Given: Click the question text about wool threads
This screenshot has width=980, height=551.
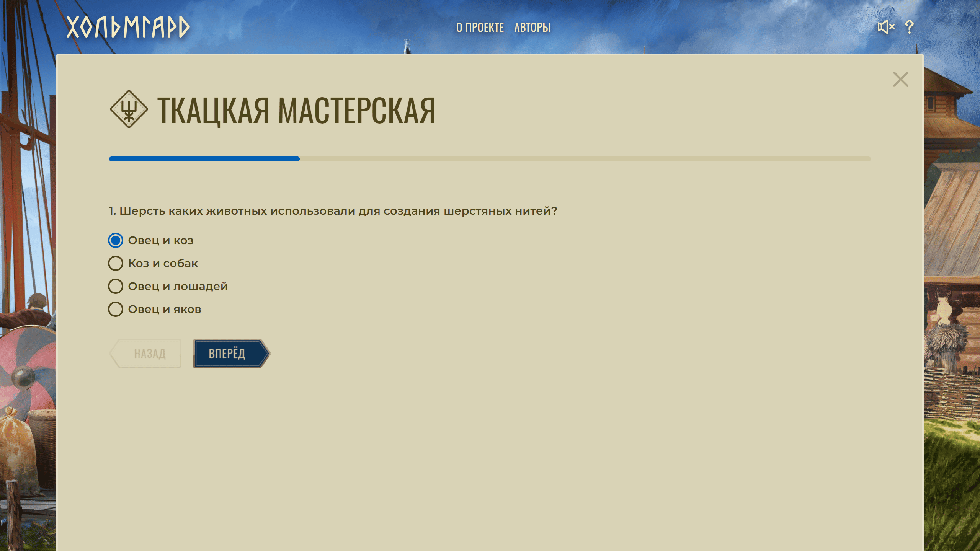Looking at the screenshot, I should click(x=333, y=211).
